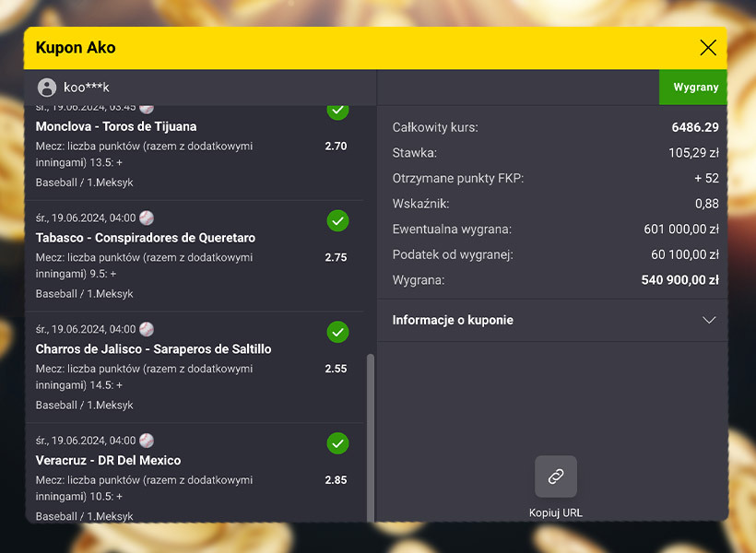The height and width of the screenshot is (553, 756).
Task: Click the green checkmark for Monclova - Toros de Tijuana
Action: click(x=337, y=112)
